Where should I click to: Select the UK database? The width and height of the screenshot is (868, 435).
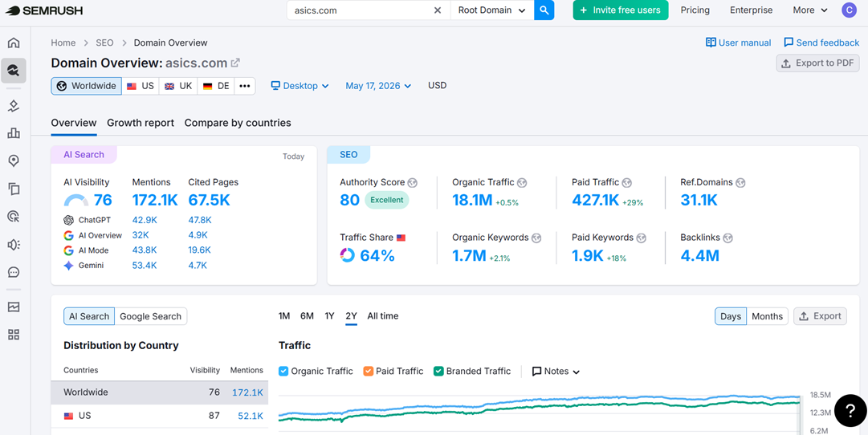click(x=178, y=86)
